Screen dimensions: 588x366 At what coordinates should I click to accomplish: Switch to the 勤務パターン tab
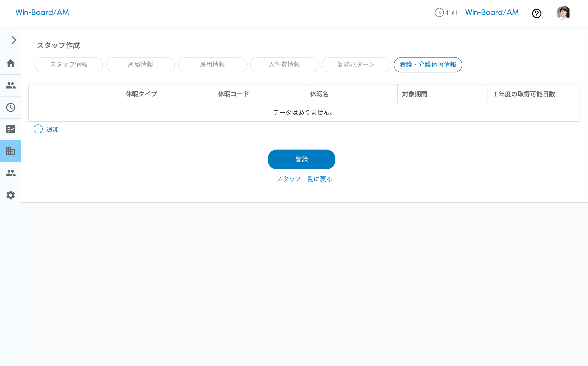click(355, 65)
